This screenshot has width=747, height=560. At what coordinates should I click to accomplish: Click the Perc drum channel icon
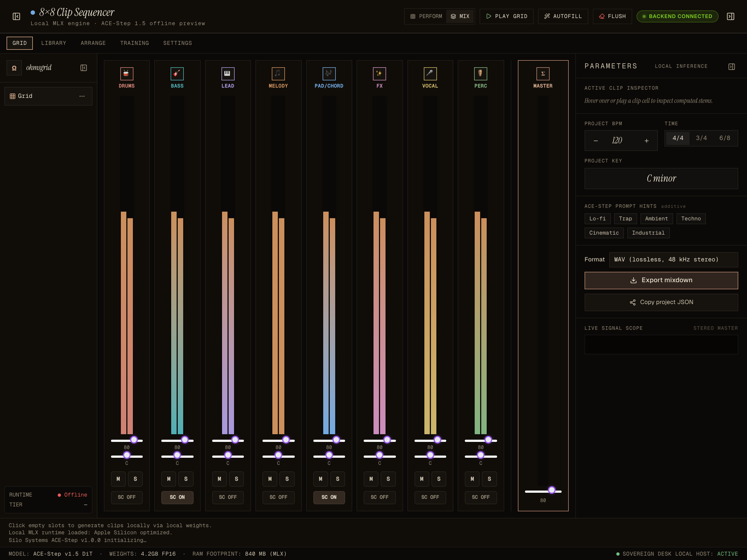point(481,73)
